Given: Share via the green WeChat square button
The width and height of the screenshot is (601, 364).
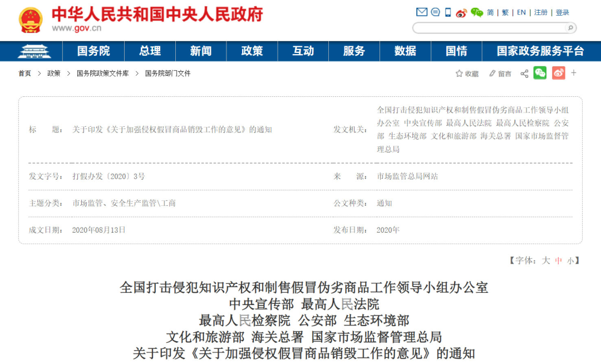Looking at the screenshot, I should pos(540,73).
